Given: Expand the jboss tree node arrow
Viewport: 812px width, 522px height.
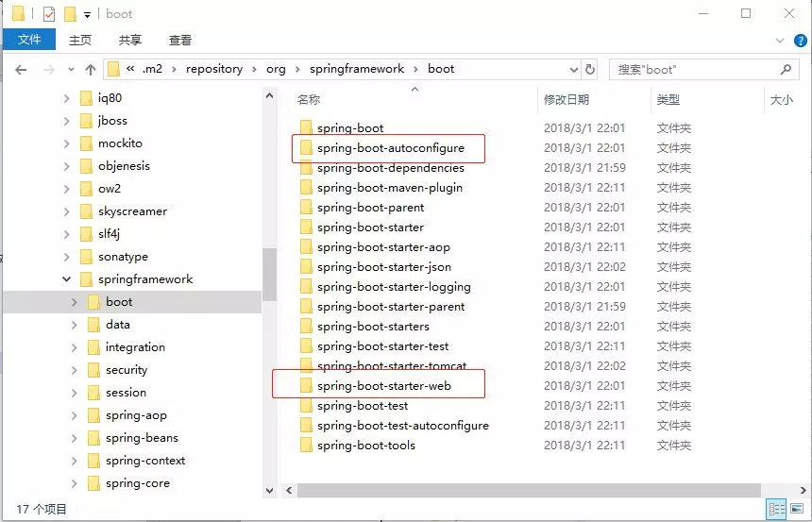Looking at the screenshot, I should tap(66, 121).
